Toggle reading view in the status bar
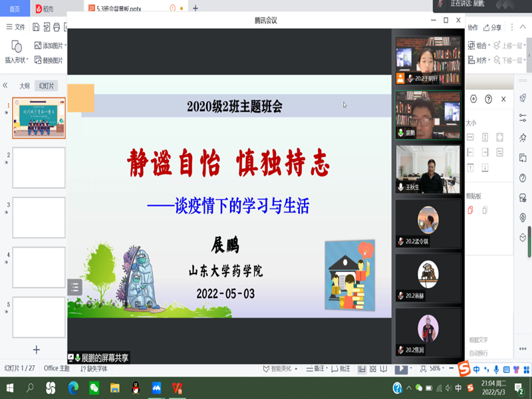Viewport: 532px width, 399px height. tap(384, 368)
